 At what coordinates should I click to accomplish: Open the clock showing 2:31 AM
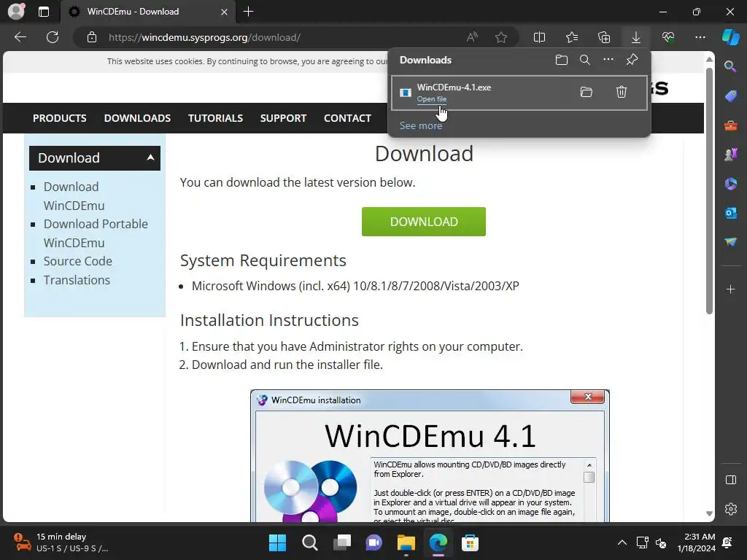point(697,542)
